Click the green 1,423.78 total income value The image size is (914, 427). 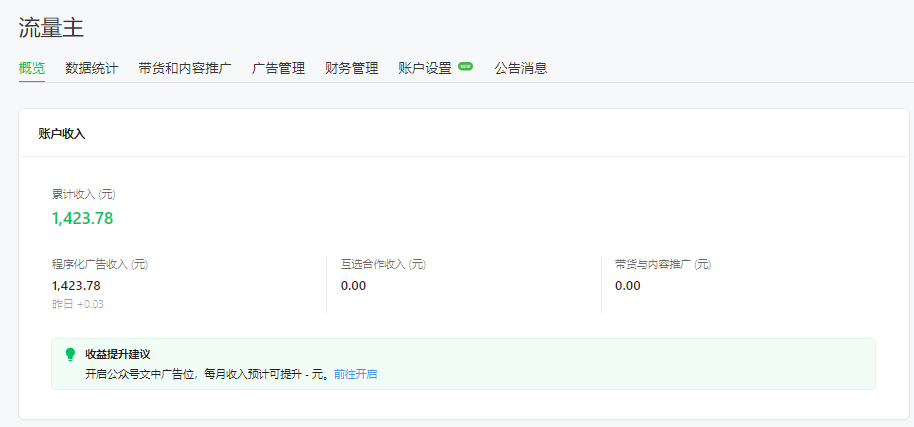coord(82,218)
